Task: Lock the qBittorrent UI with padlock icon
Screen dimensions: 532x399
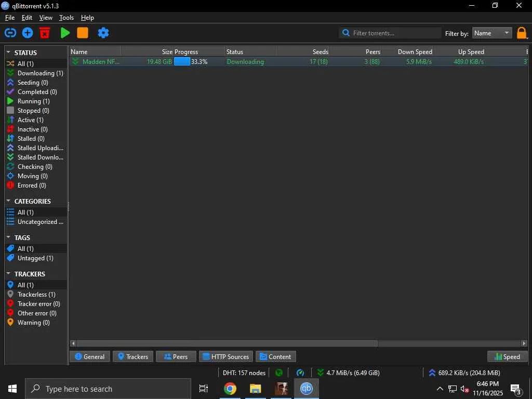Action: click(522, 33)
